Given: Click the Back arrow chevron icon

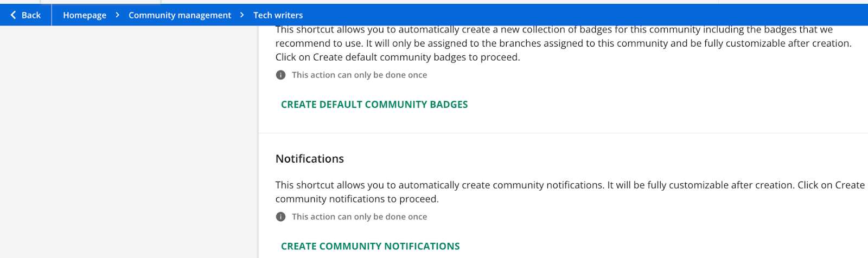Looking at the screenshot, I should 13,15.
